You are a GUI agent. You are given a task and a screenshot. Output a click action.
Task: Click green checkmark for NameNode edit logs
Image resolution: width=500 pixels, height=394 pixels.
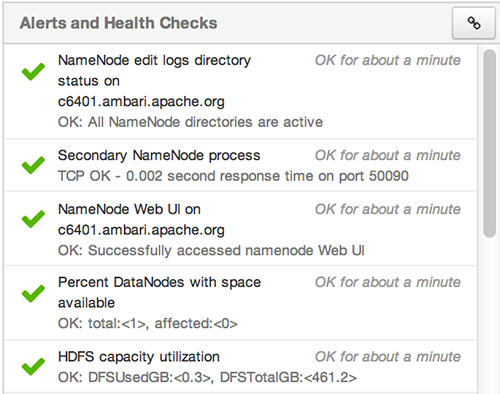click(x=33, y=71)
